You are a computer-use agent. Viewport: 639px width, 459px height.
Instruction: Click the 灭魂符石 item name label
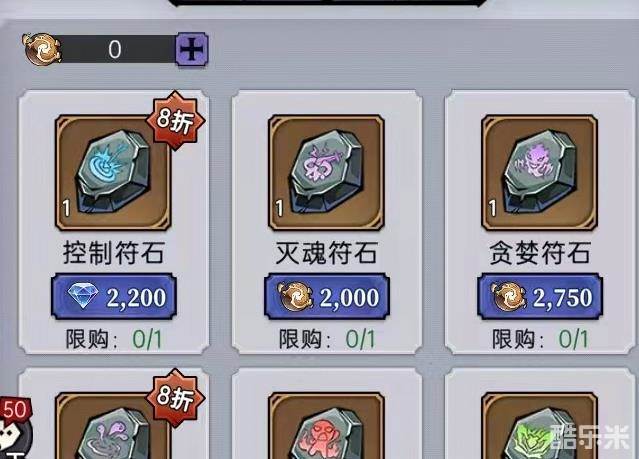pos(326,253)
